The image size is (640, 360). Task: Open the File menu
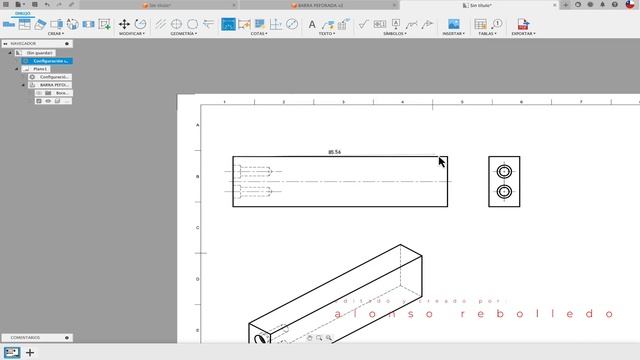click(x=19, y=4)
